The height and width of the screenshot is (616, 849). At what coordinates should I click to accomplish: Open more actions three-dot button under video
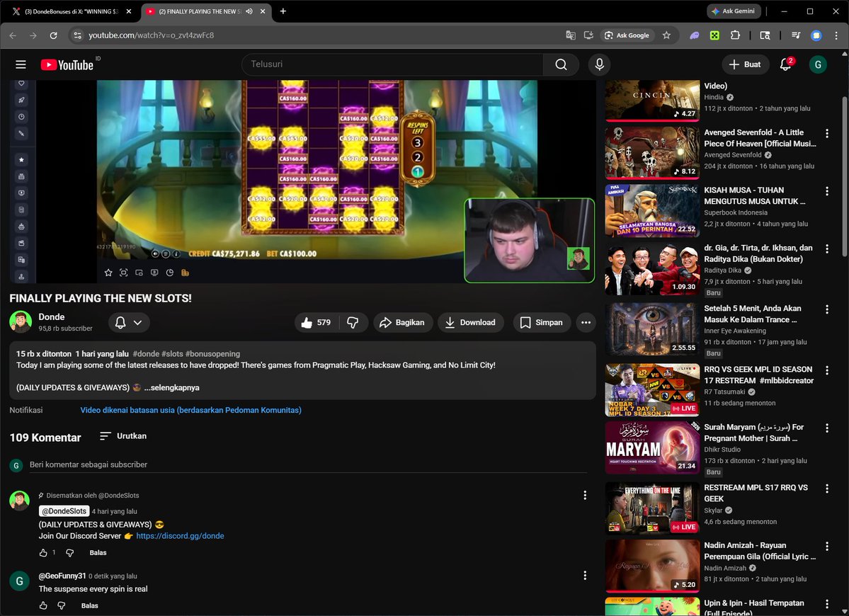click(x=586, y=323)
